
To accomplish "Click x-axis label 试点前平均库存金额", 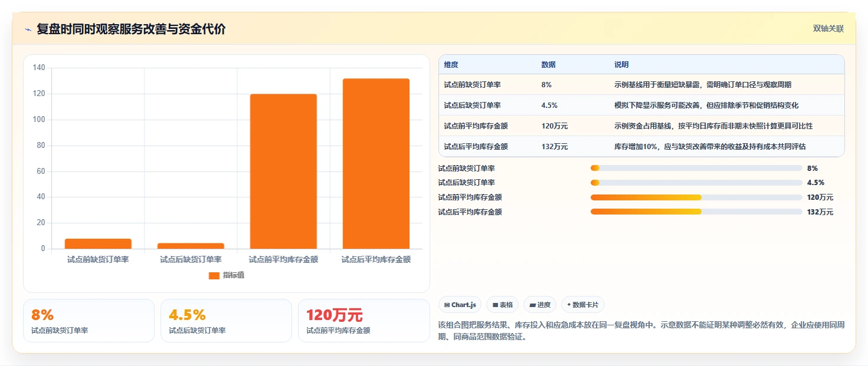I will (283, 259).
